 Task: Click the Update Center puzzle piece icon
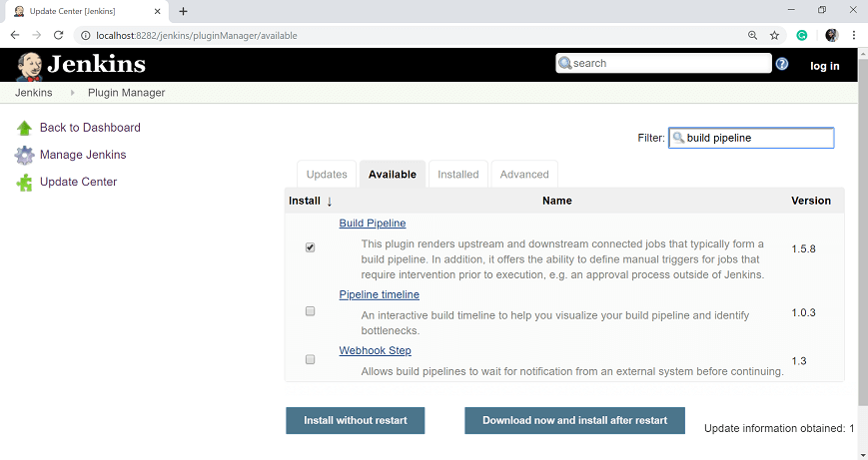coord(24,183)
